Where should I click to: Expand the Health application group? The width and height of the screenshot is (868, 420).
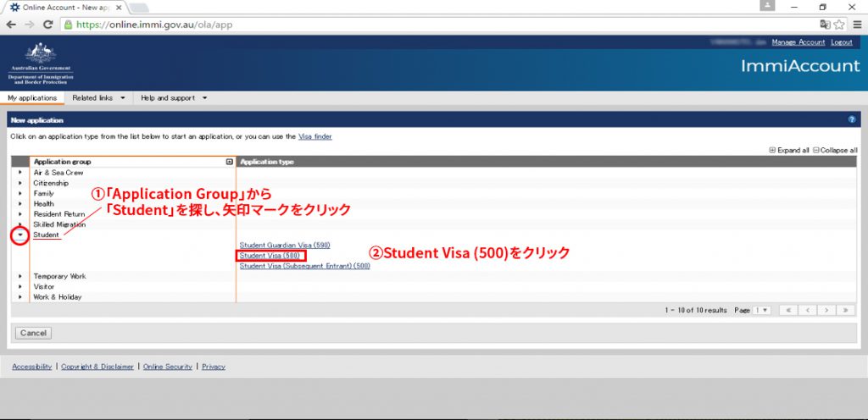tap(20, 203)
